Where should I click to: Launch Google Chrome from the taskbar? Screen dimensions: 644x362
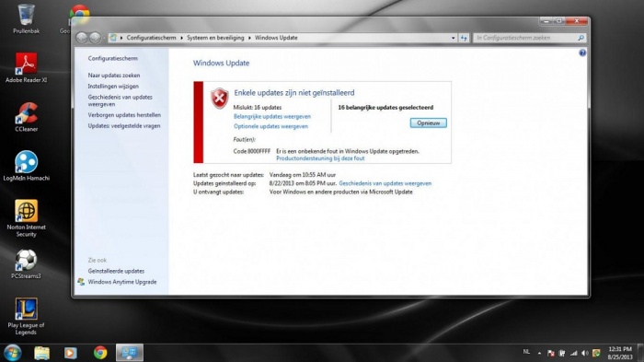99,353
